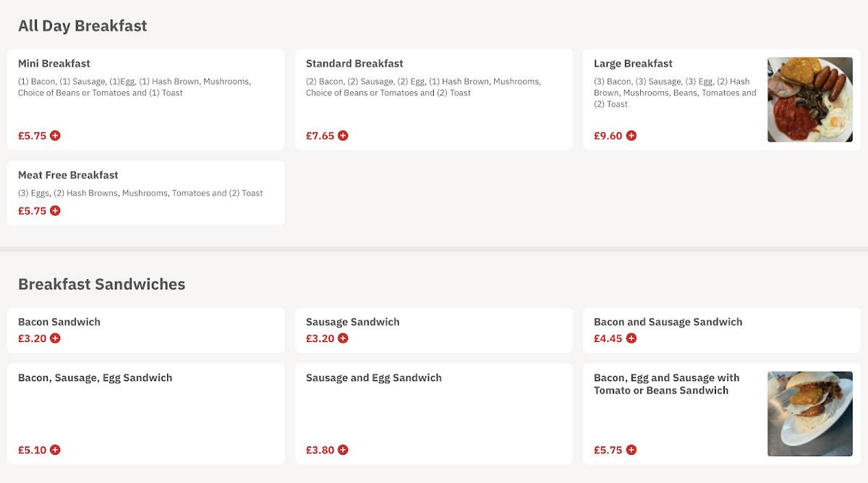This screenshot has width=868, height=483.
Task: Tap the plus icon for Large Breakfast
Action: tap(631, 135)
